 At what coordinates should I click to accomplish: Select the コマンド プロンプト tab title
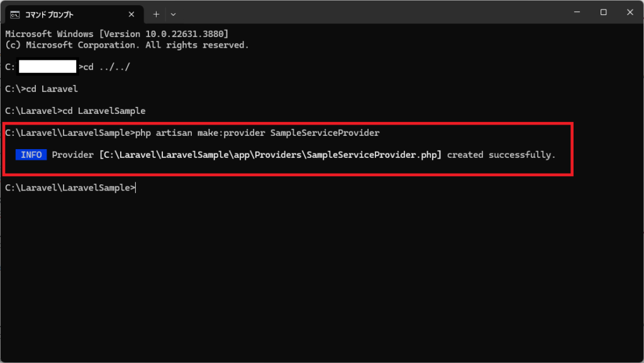click(x=49, y=14)
